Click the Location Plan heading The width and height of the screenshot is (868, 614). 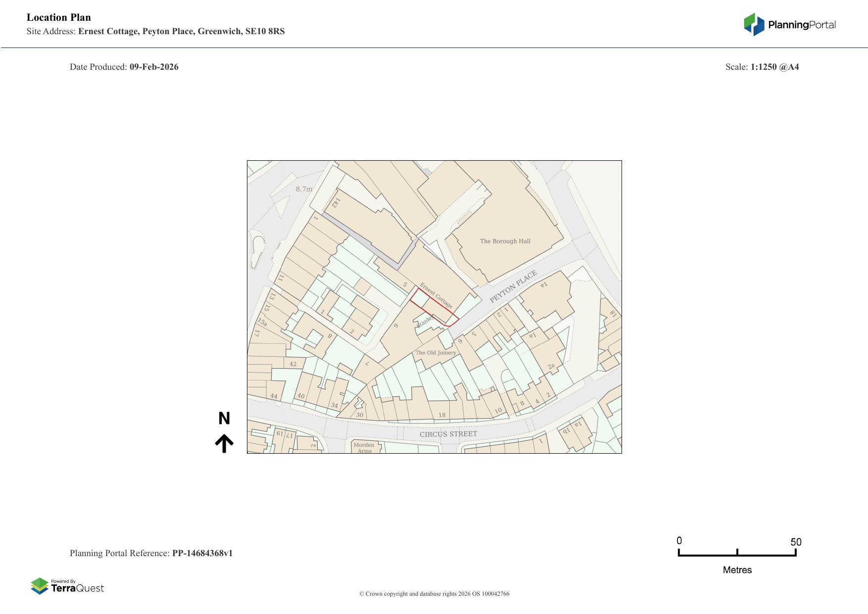click(59, 17)
